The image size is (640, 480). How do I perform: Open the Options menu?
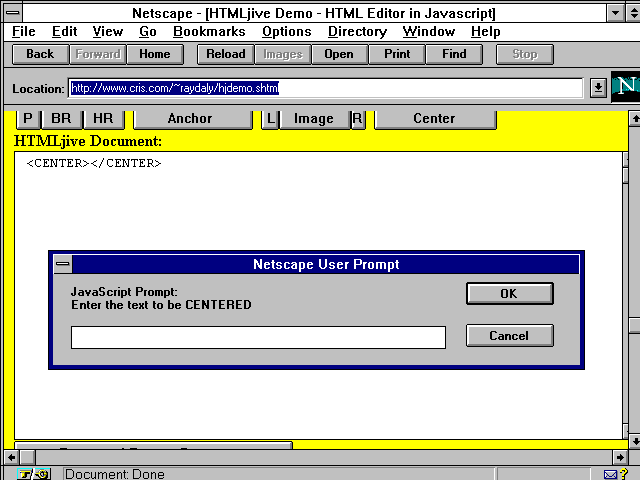click(x=287, y=32)
